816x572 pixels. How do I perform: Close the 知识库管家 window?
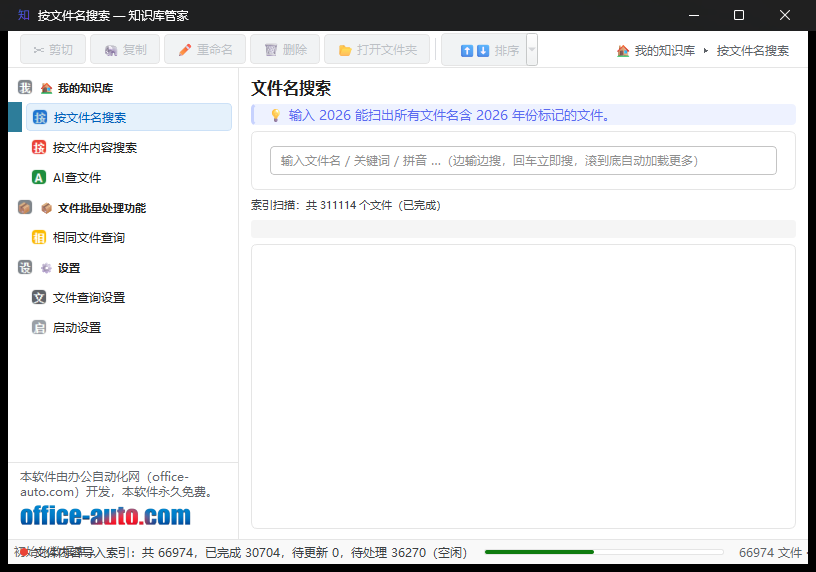(785, 15)
